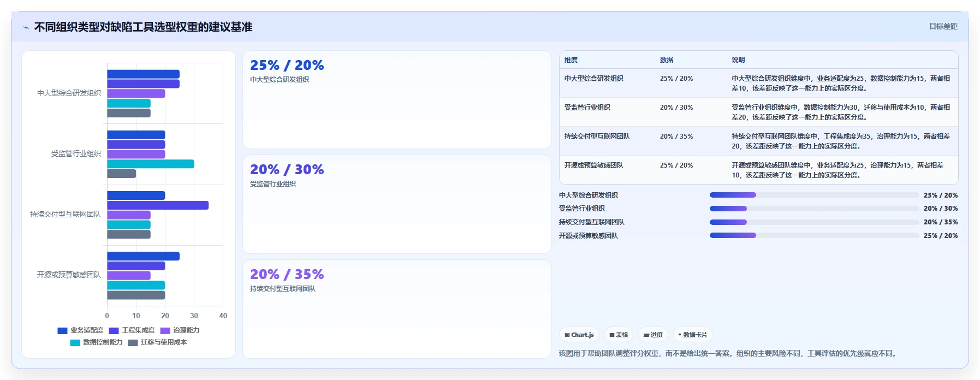The image size is (980, 380).
Task: Click the footer note starting 该图用于帮助团队调整评分权重
Action: 728,353
